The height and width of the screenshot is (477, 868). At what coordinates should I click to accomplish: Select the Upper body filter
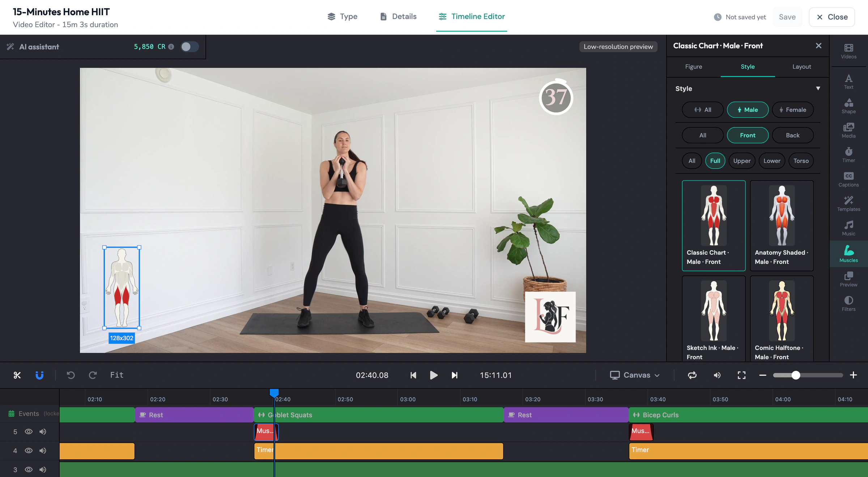pyautogui.click(x=742, y=161)
